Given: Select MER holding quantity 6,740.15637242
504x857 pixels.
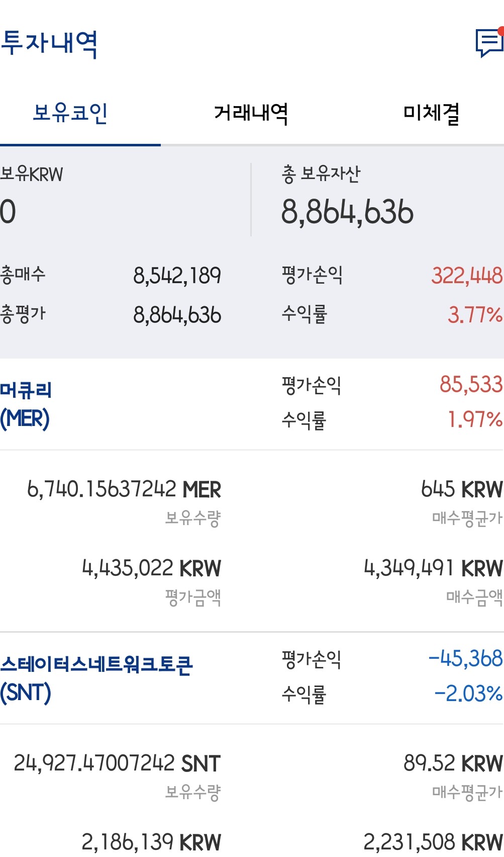Looking at the screenshot, I should [123, 488].
